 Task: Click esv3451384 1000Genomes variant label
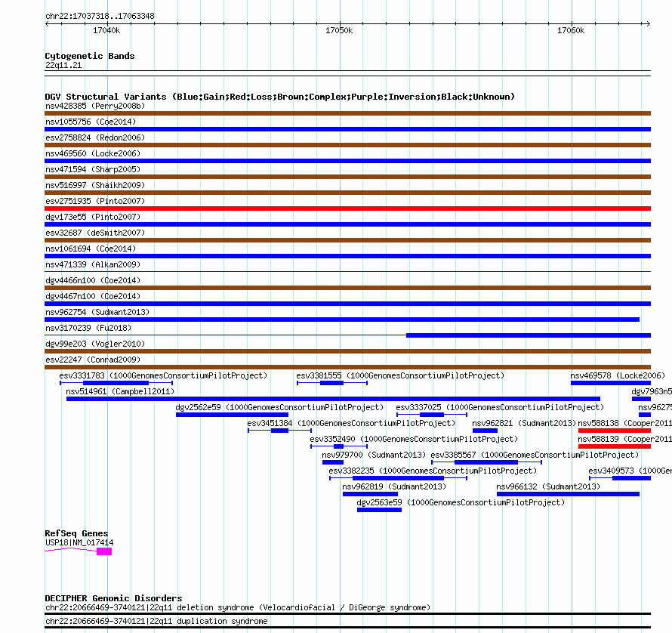[351, 423]
